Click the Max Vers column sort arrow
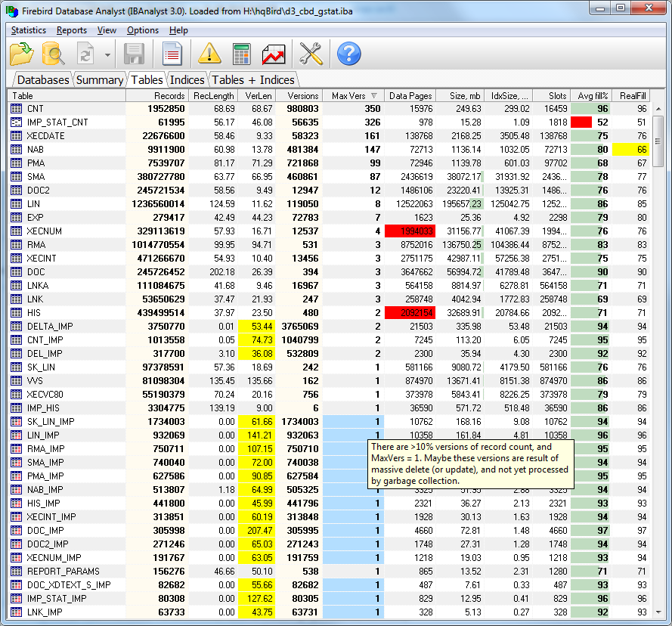The width and height of the screenshot is (672, 626). click(x=373, y=96)
